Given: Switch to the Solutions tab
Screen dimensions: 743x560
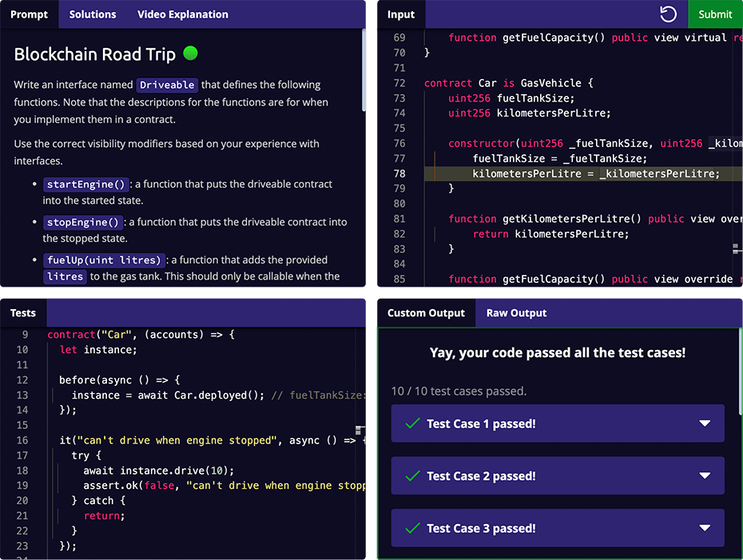Looking at the screenshot, I should 92,14.
